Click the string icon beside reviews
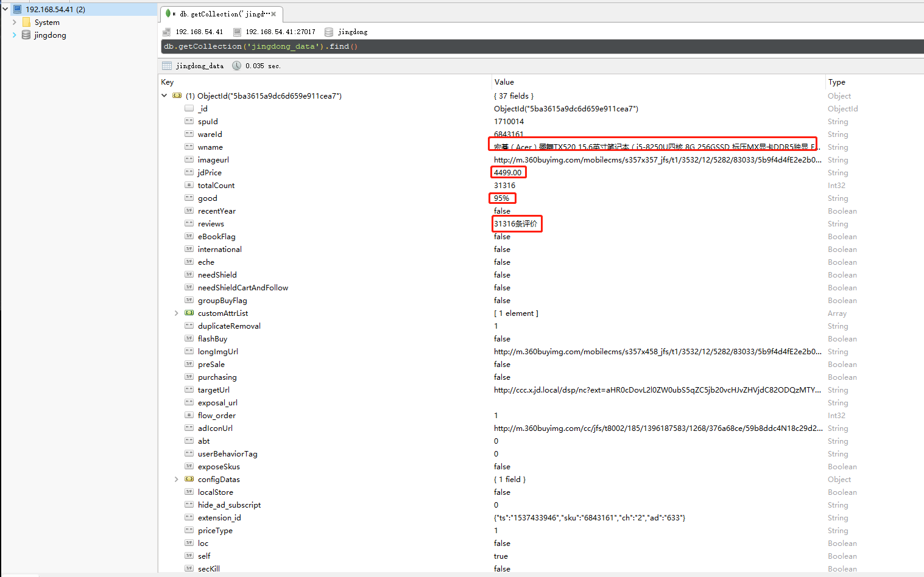The width and height of the screenshot is (924, 577). pyautogui.click(x=189, y=223)
